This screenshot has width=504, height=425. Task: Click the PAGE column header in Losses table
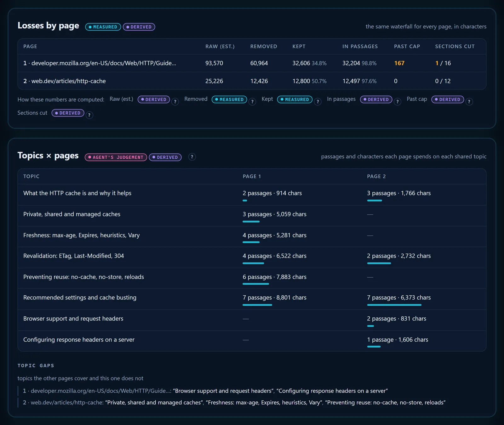tap(30, 46)
